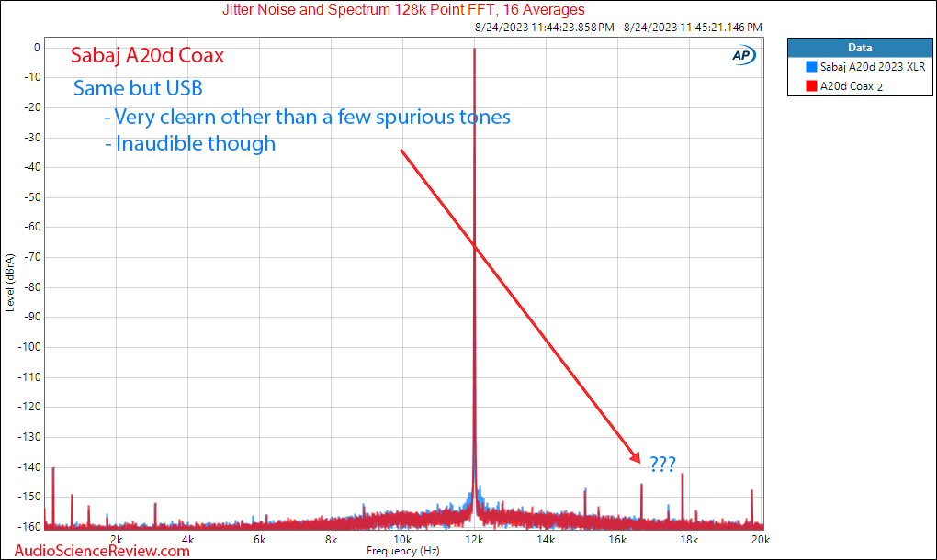Select the red A20d Coax 2 swatch
Image resolution: width=937 pixels, height=560 pixels.
point(811,86)
